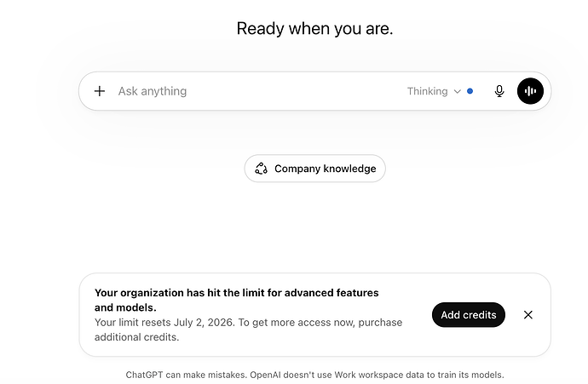The width and height of the screenshot is (588, 384).
Task: Focus the Ask anything input field
Action: click(259, 91)
